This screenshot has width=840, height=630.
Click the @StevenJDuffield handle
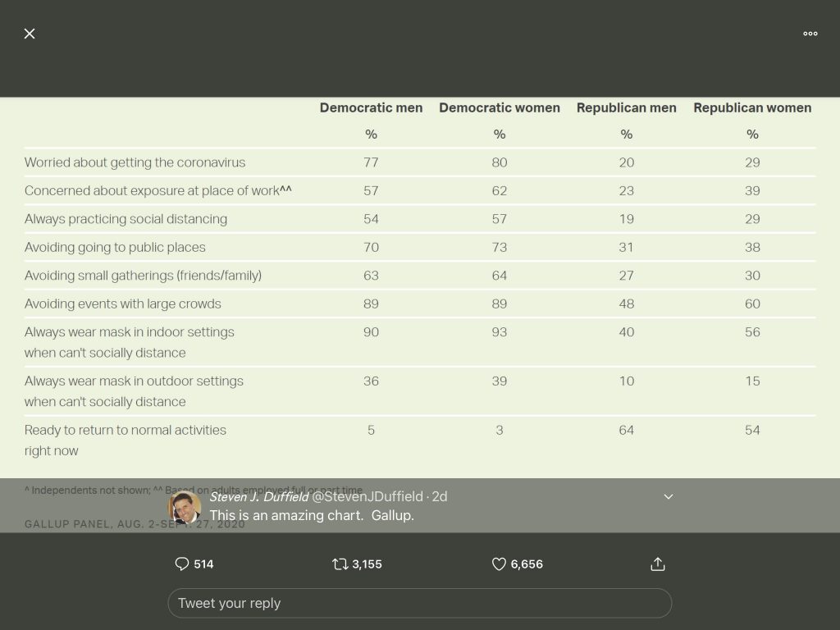click(x=367, y=496)
